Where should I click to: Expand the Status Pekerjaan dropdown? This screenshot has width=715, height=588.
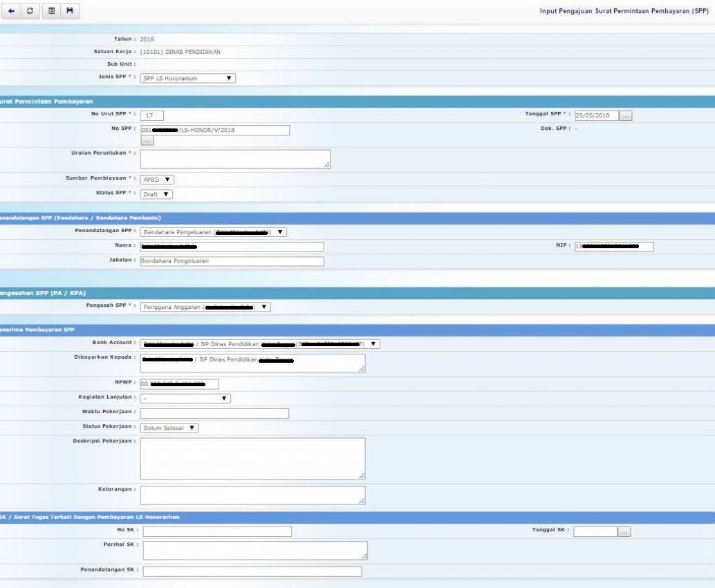click(169, 428)
